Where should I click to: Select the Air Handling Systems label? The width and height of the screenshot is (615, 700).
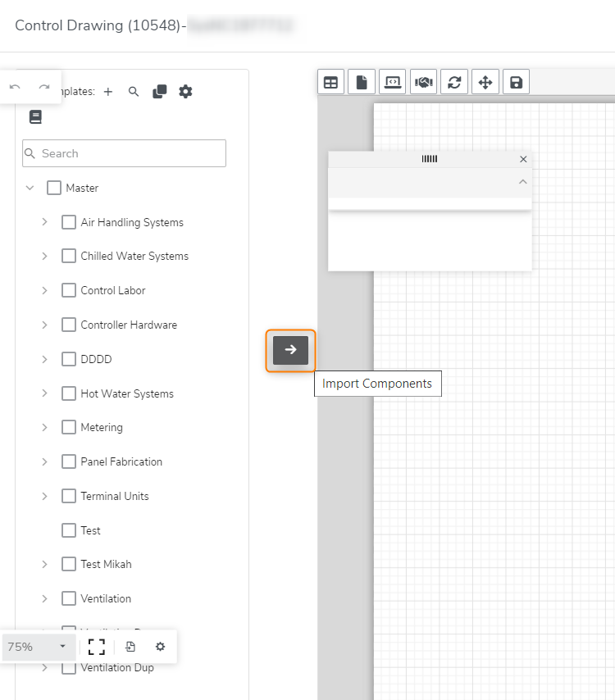coord(132,222)
